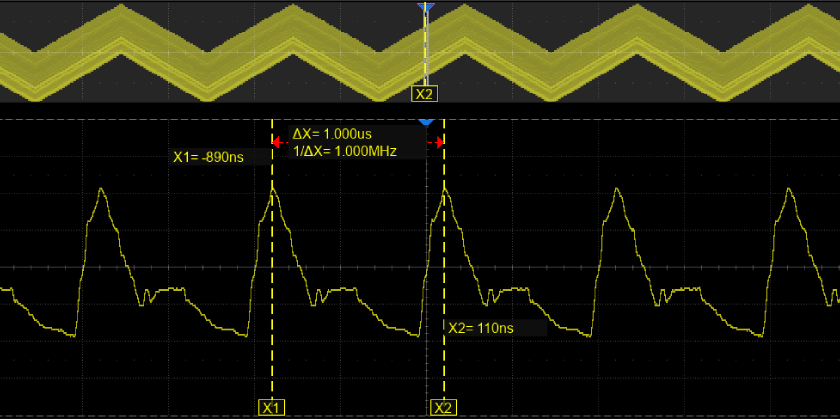Click the red dashed line between the cursors
Screen dimensions: 840x420
tap(357, 143)
